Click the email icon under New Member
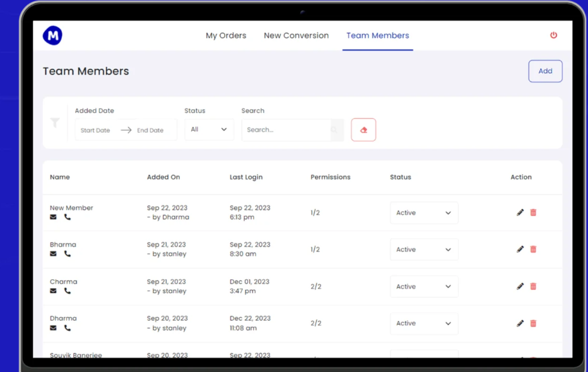588x372 pixels. 54,217
